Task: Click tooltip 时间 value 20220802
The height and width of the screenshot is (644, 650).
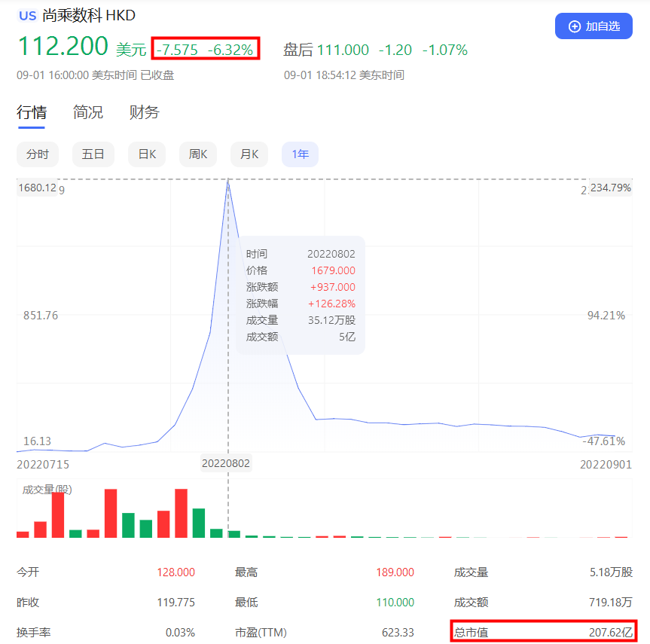Action: click(x=331, y=254)
